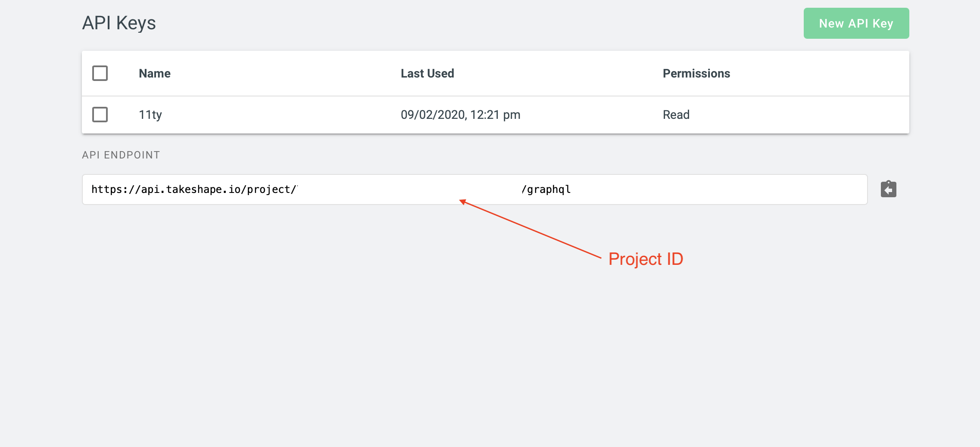Place cursor at /graphql in the endpoint URL
The height and width of the screenshot is (447, 980).
tap(546, 189)
